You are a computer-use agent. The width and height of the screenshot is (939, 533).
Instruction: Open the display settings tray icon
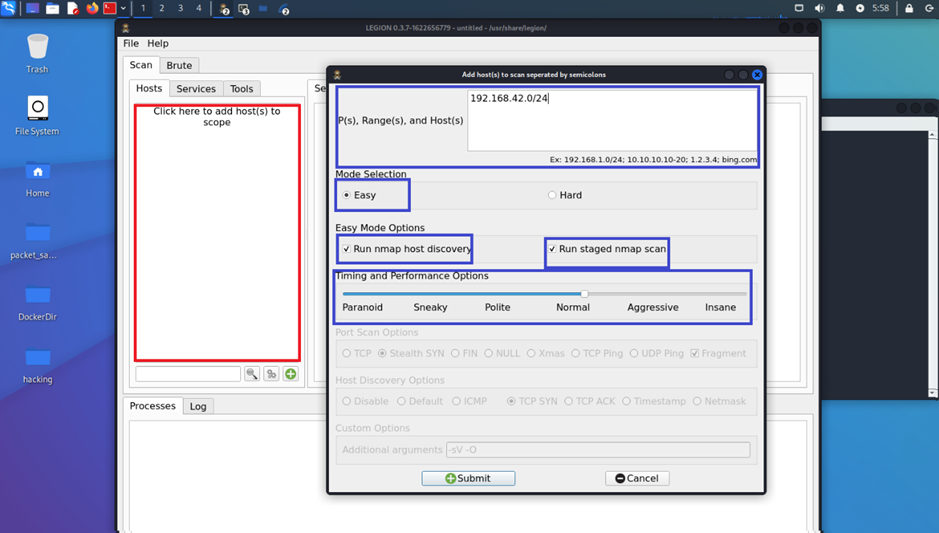coord(799,8)
